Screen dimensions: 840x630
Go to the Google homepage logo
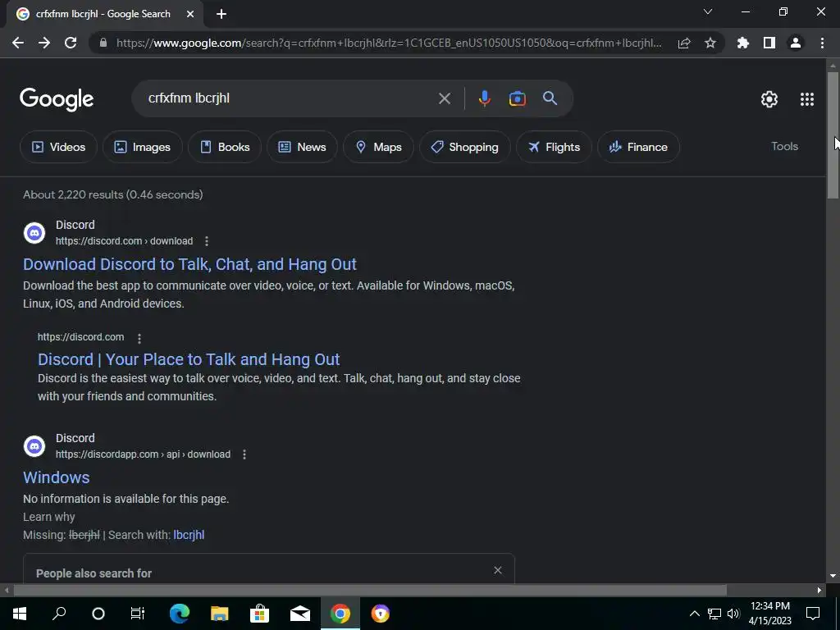tap(57, 99)
